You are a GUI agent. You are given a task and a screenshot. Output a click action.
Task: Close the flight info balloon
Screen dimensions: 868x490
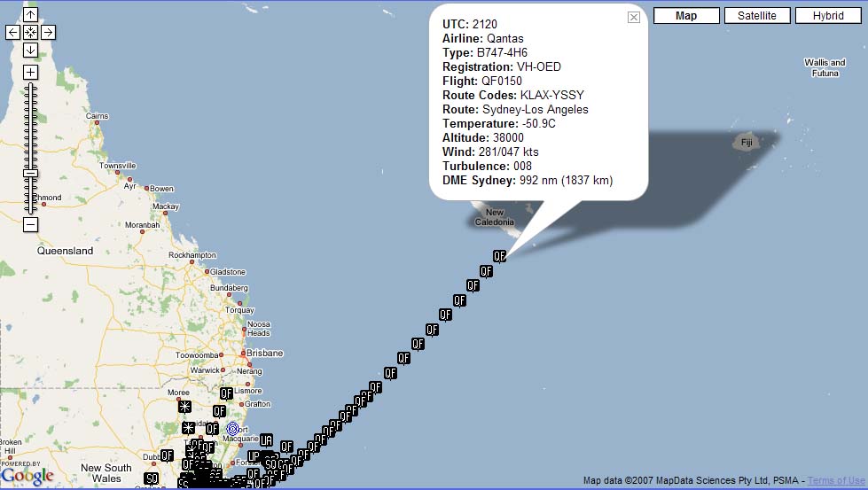pos(634,17)
